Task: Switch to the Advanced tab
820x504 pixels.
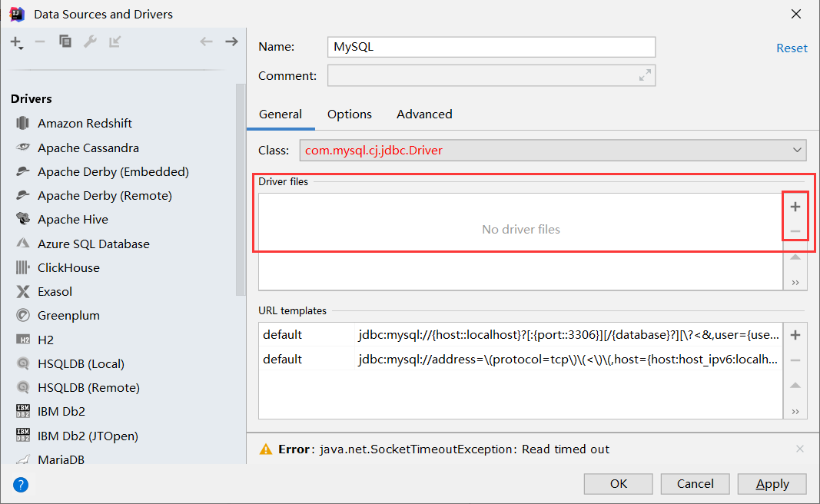Action: coord(424,114)
